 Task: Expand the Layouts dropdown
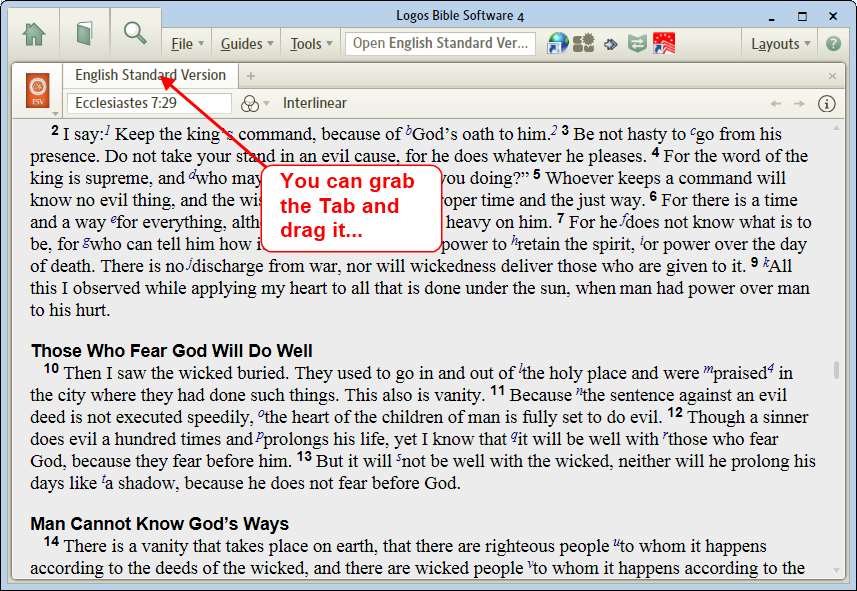tap(780, 44)
